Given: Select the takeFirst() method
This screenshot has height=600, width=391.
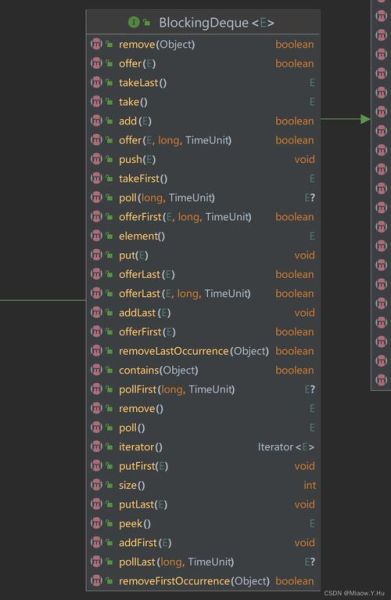Looking at the screenshot, I should coord(143,178).
